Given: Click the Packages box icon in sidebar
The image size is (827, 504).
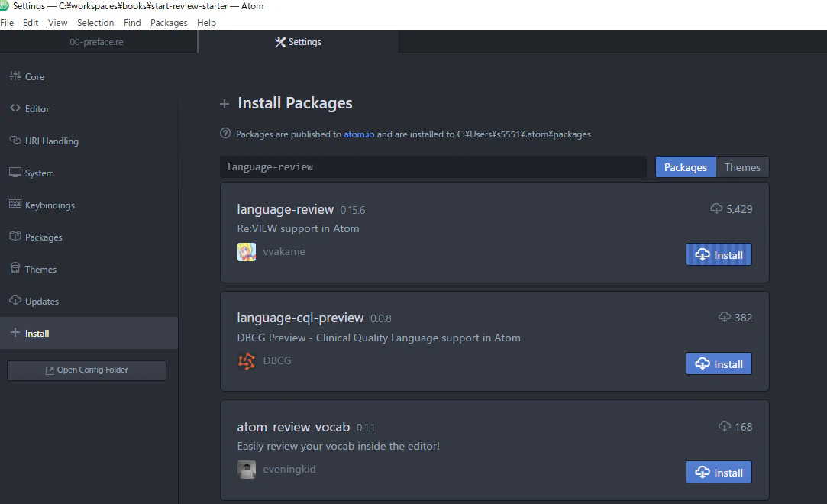Looking at the screenshot, I should [15, 236].
